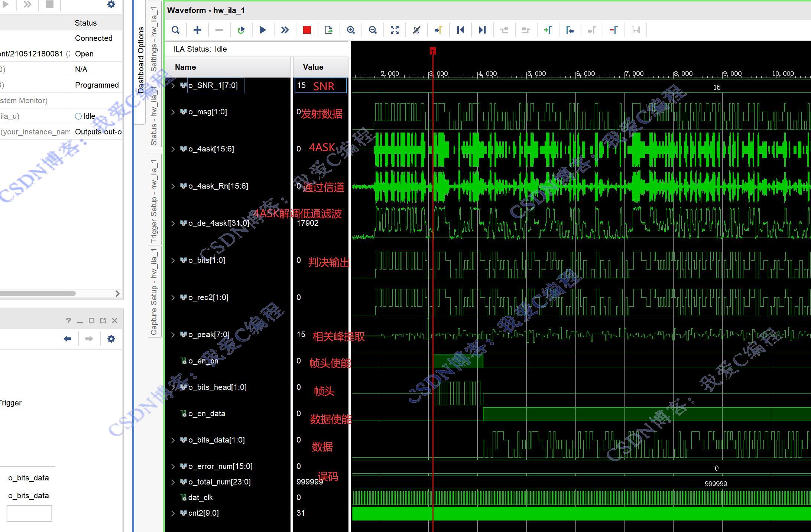Image resolution: width=811 pixels, height=532 pixels.
Task: Expand the o_error_num[15:0] signal
Action: pyautogui.click(x=173, y=466)
